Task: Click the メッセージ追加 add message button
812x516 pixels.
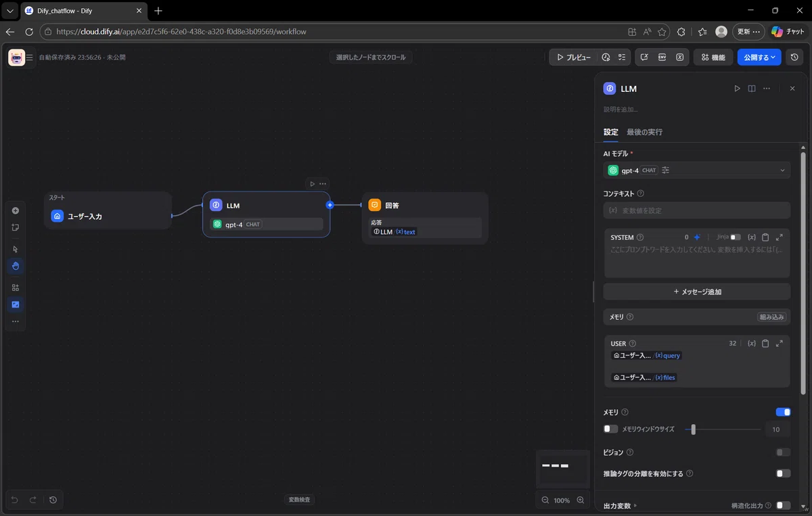Action: [x=697, y=291]
